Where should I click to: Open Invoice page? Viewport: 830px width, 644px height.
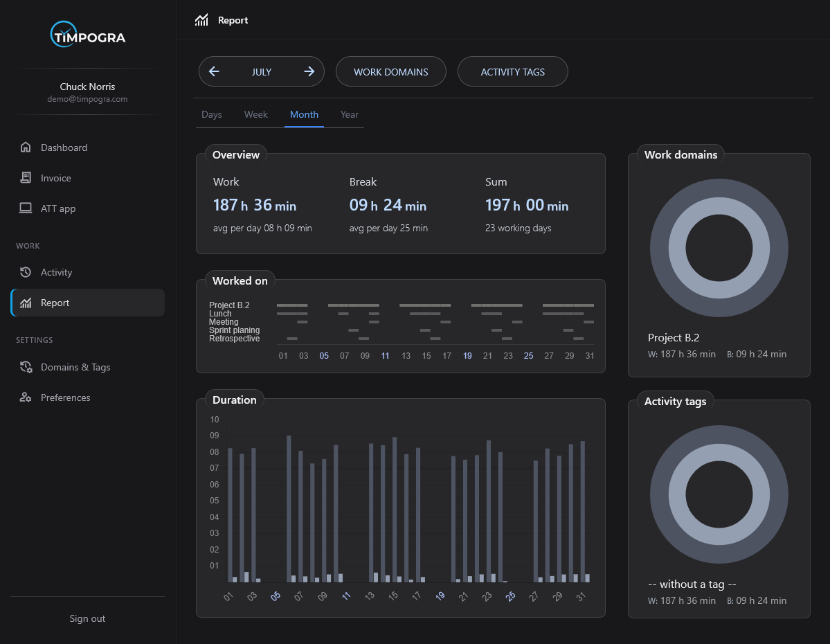point(87,178)
